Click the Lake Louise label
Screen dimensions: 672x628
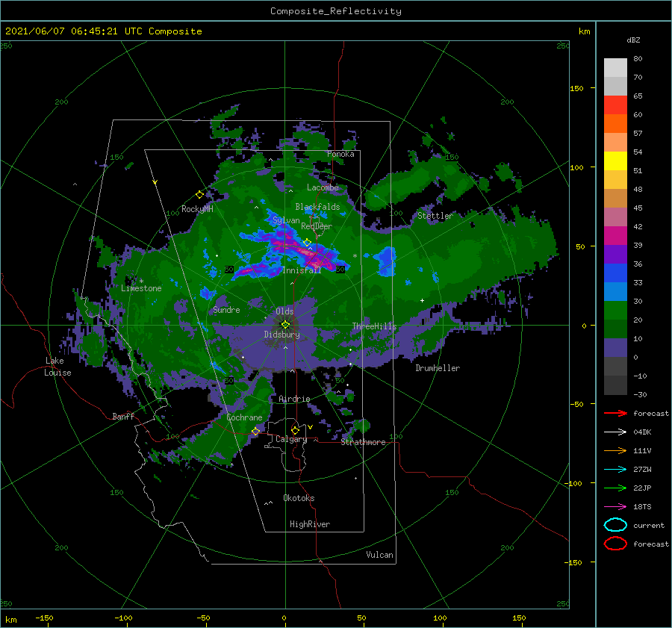pos(57,367)
